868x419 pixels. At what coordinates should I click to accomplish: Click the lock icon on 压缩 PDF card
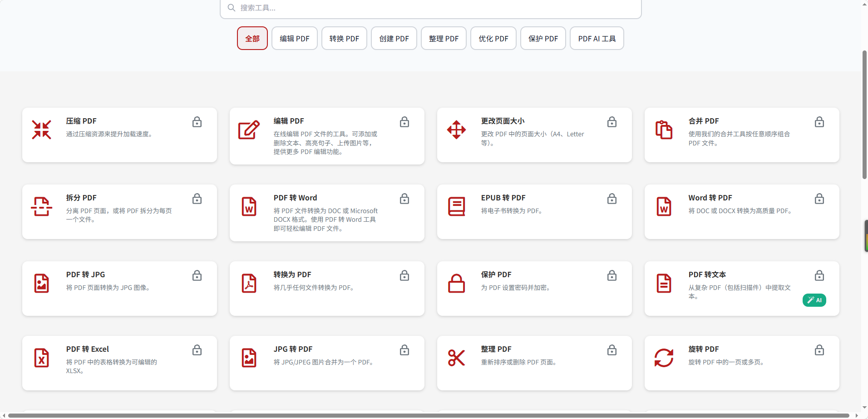197,122
